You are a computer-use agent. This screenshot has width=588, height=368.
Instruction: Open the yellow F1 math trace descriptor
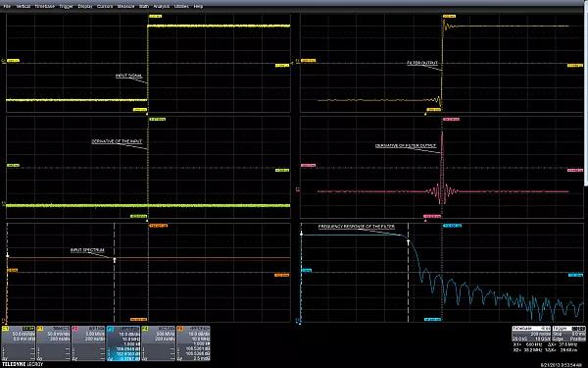coord(53,343)
